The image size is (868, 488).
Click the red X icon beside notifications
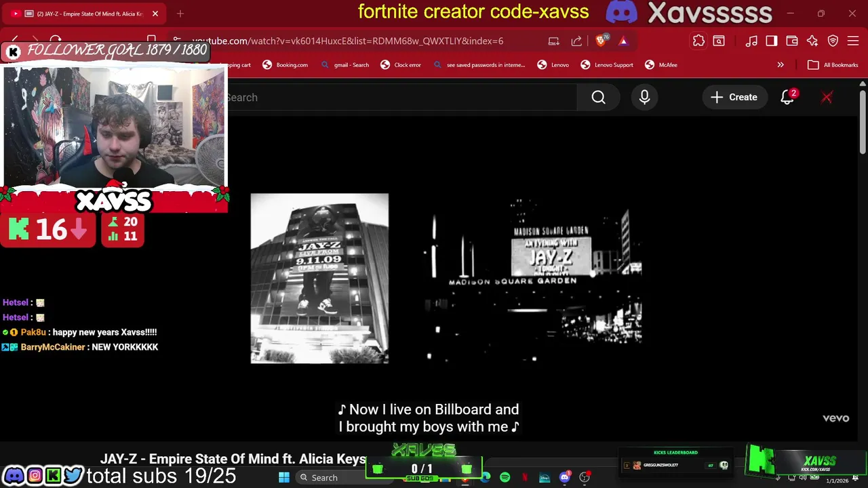click(x=827, y=98)
